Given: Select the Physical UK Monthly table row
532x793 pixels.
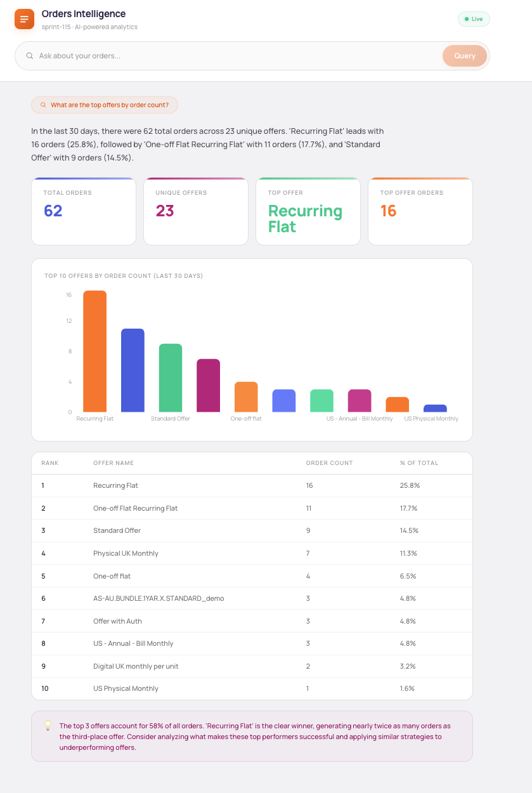Looking at the screenshot, I should (x=252, y=553).
